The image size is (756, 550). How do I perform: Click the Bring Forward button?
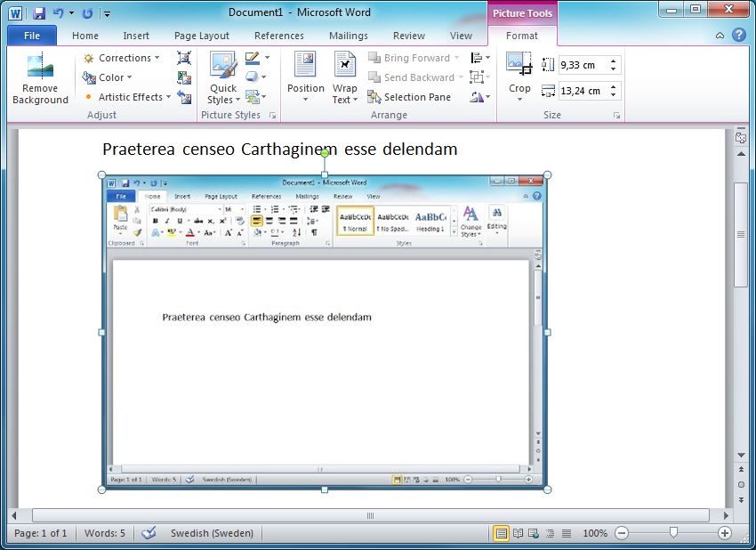[409, 58]
